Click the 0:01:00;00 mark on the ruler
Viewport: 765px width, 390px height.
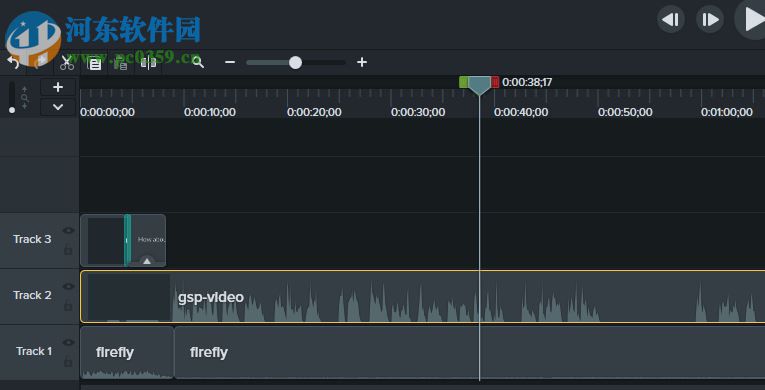pyautogui.click(x=727, y=112)
